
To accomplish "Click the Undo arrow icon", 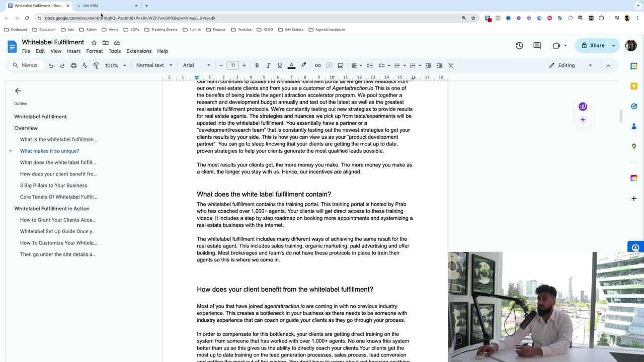I will (x=51, y=65).
